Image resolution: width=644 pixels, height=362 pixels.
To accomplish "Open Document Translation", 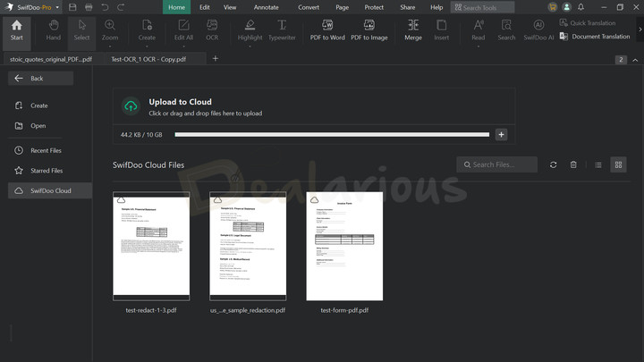I will [x=595, y=37].
